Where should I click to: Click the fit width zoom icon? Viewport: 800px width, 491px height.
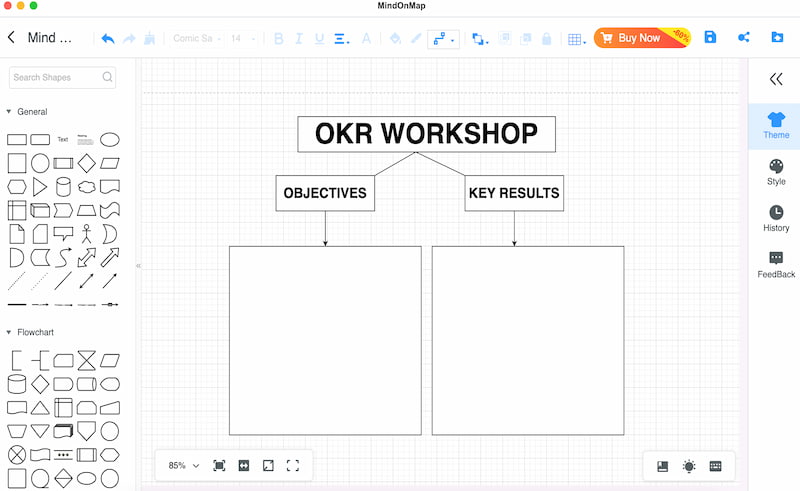tap(244, 465)
